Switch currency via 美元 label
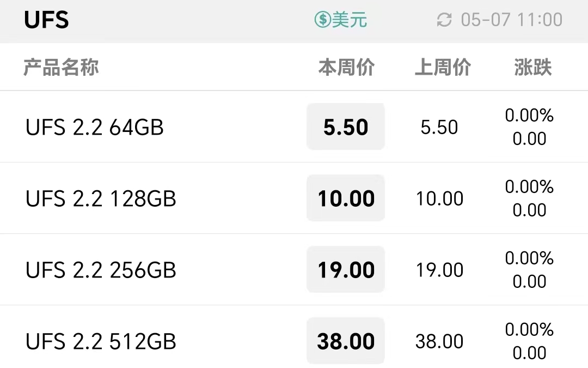Viewport: 588px width, 368px height. coord(350,20)
